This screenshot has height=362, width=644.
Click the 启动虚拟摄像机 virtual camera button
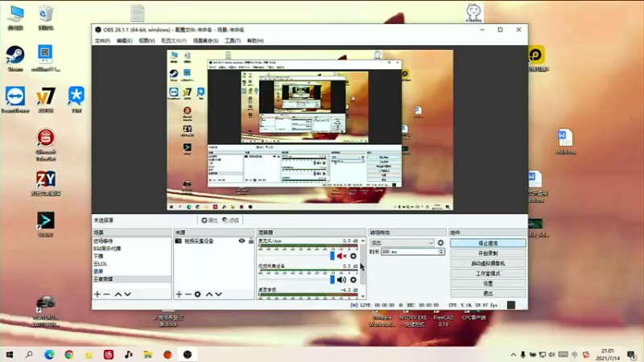click(488, 263)
